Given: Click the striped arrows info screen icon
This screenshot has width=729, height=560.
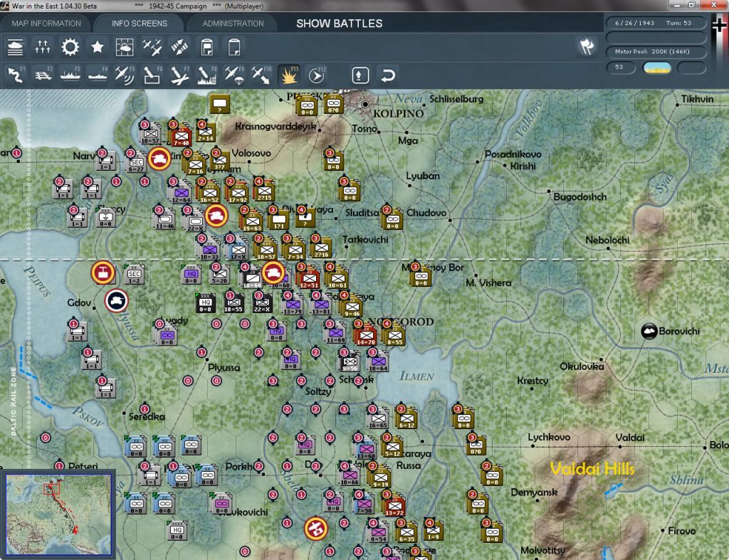Looking at the screenshot, I should [179, 48].
